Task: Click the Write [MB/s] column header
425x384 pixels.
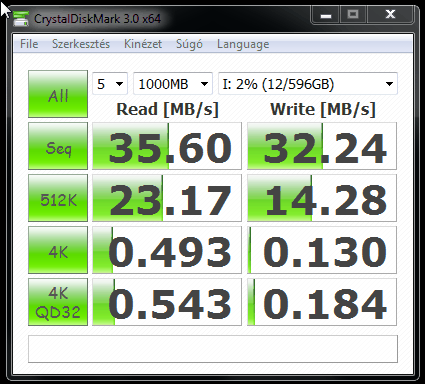Action: click(323, 109)
